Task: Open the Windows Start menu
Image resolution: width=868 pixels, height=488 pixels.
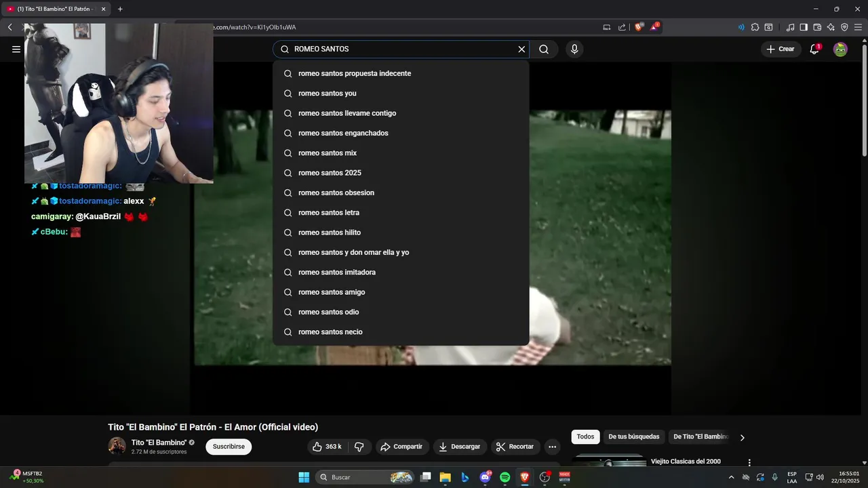Action: point(304,477)
